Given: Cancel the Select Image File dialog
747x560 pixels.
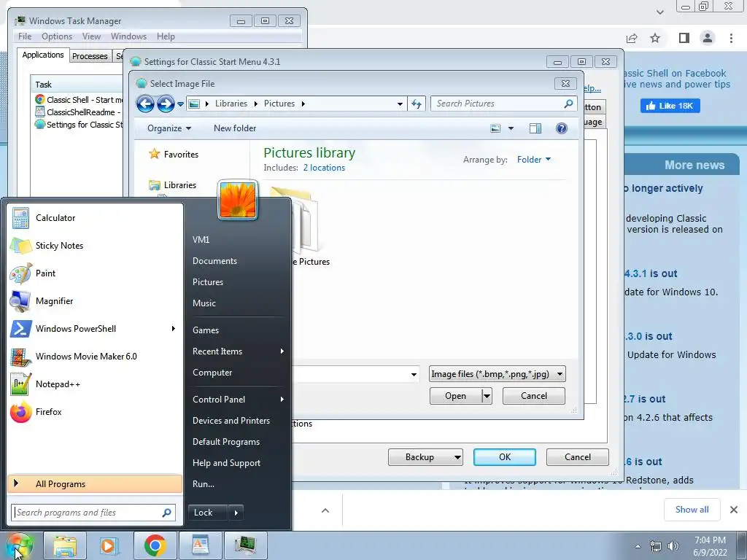Looking at the screenshot, I should (533, 396).
